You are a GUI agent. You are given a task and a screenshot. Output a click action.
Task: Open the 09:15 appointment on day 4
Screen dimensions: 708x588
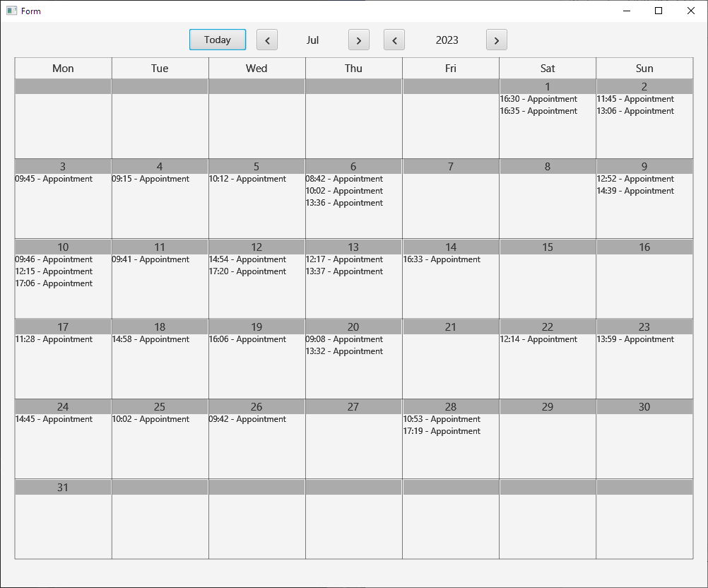click(151, 179)
